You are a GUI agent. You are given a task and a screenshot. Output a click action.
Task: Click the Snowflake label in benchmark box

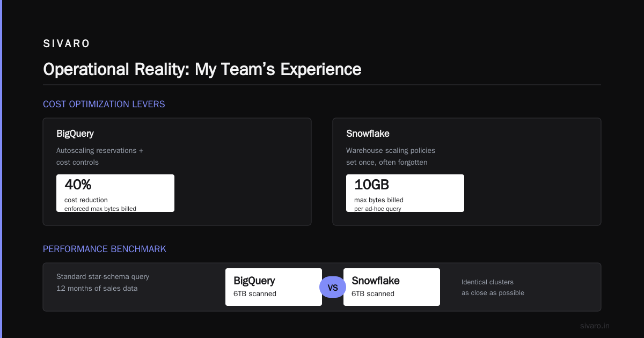click(x=376, y=281)
